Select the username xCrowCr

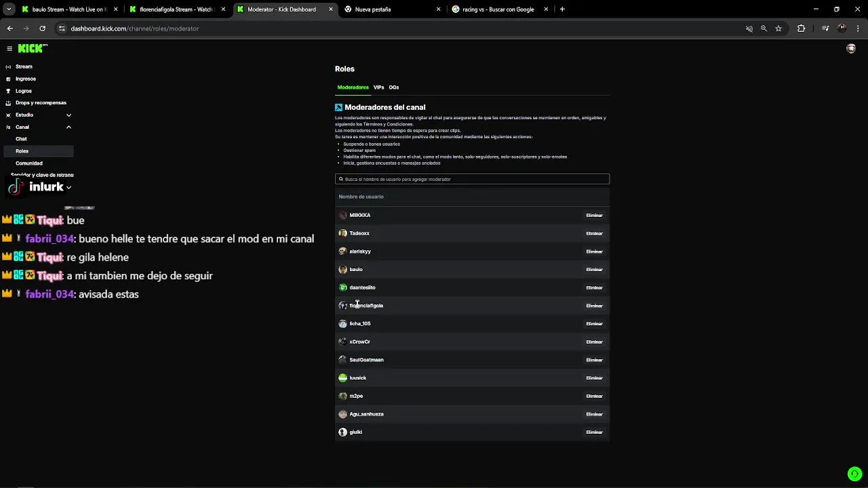359,342
